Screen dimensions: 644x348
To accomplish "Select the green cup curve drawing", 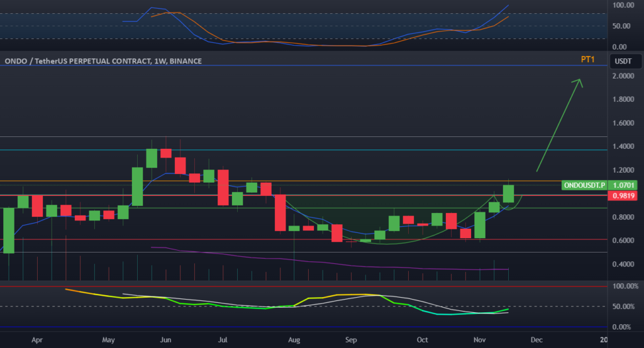I will [x=377, y=243].
